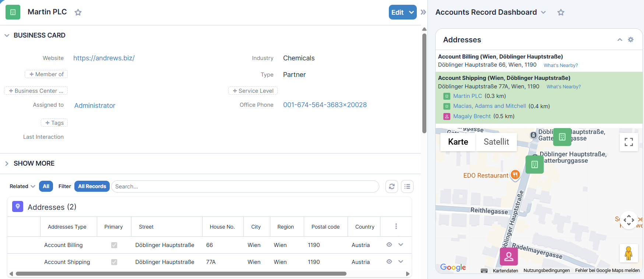This screenshot has height=279, width=644.
Task: Star Martin PLC as favorite
Action: [78, 13]
